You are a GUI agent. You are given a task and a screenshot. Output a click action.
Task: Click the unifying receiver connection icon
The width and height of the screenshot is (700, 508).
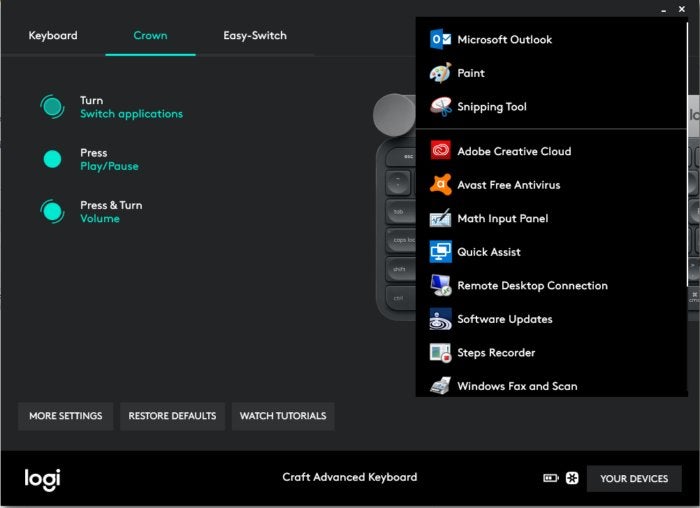click(x=572, y=478)
